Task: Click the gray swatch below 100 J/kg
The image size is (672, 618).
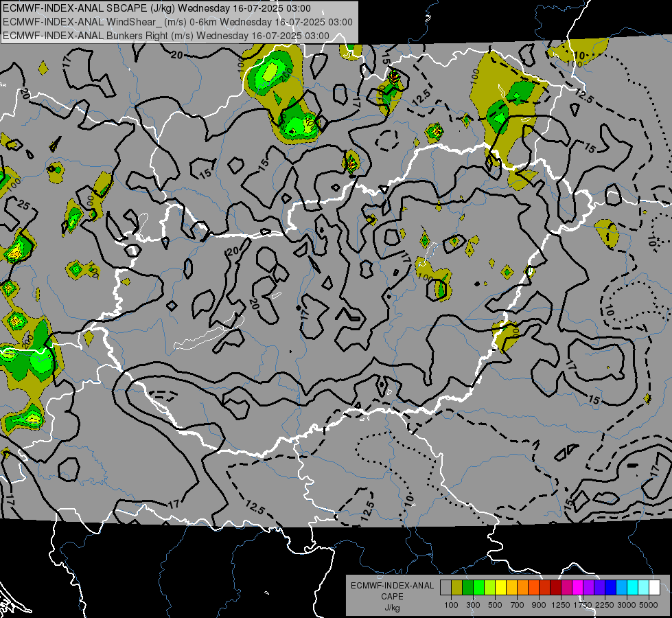Action: (445, 588)
